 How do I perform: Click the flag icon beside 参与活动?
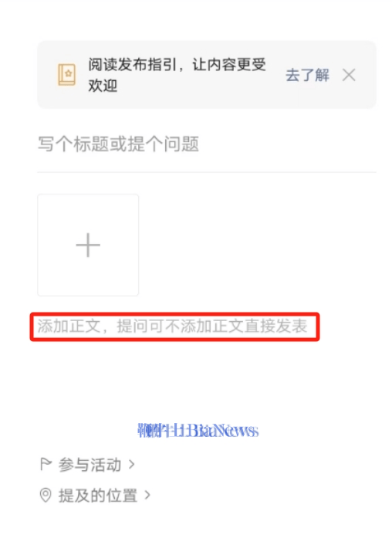click(x=46, y=464)
